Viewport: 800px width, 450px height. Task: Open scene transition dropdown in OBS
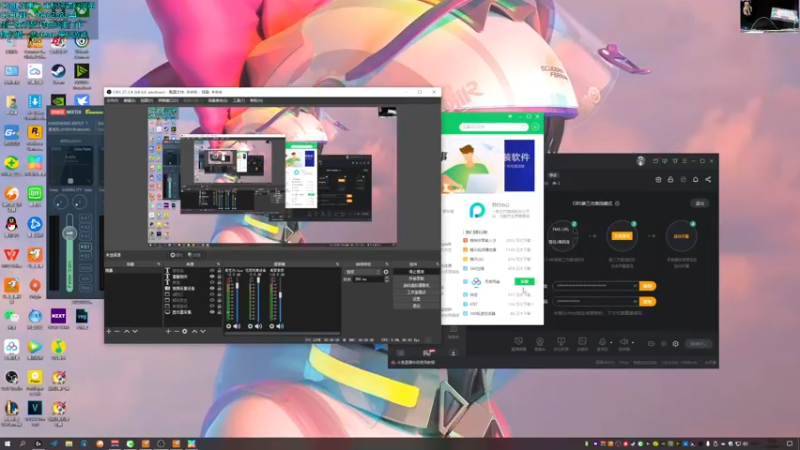(x=363, y=272)
